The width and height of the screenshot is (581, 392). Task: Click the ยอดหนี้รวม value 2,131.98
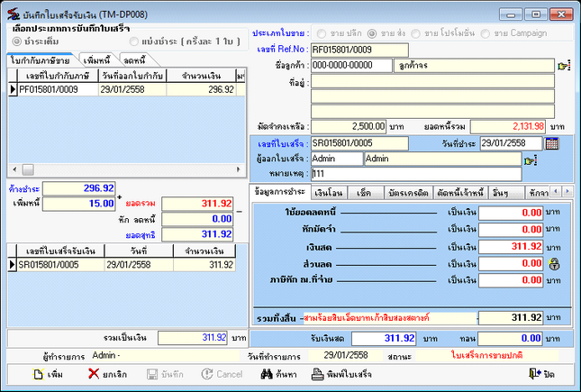point(508,126)
